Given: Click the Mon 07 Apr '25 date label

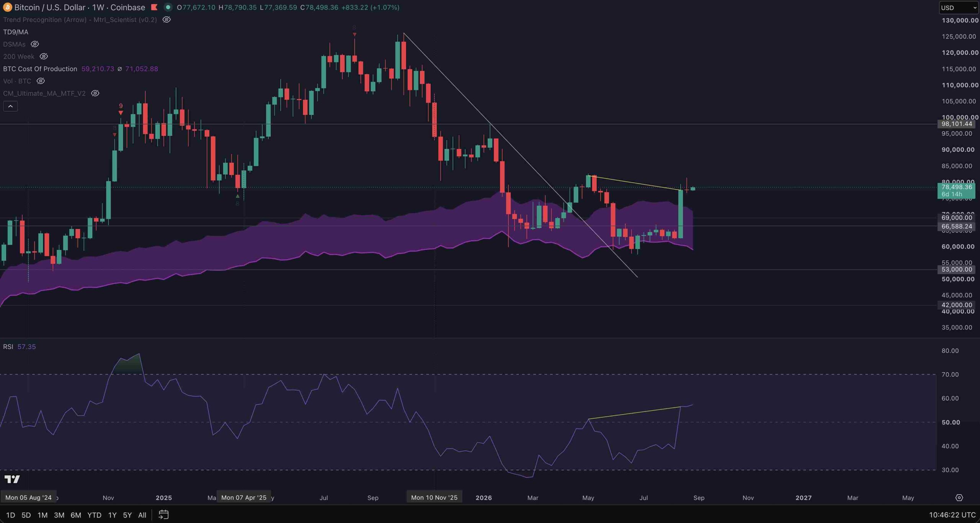Looking at the screenshot, I should point(244,498).
